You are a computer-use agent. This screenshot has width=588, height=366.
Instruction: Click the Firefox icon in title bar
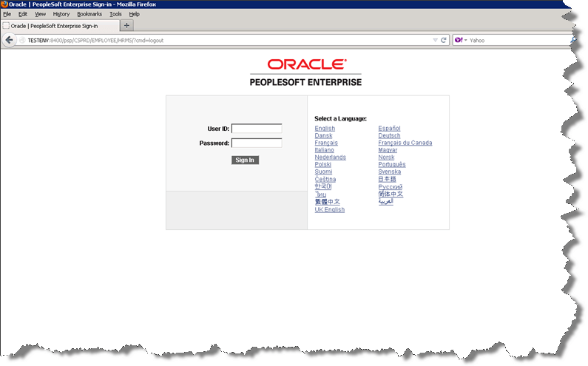[x=4, y=4]
